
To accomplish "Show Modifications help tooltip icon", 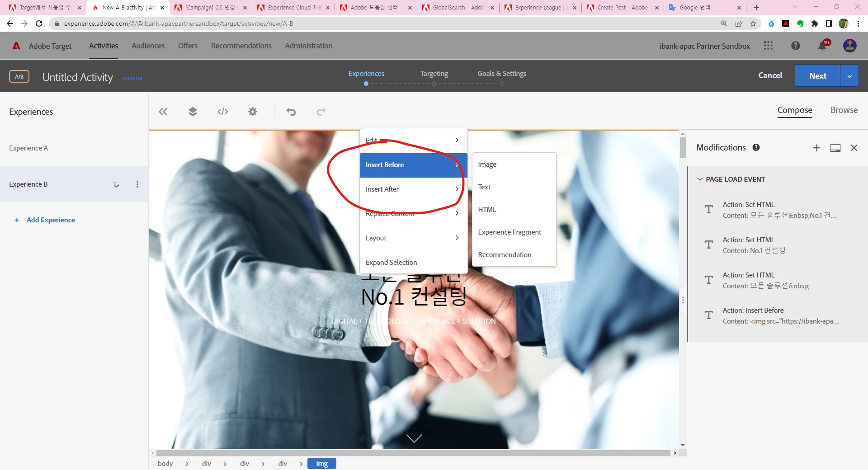I will [x=756, y=147].
